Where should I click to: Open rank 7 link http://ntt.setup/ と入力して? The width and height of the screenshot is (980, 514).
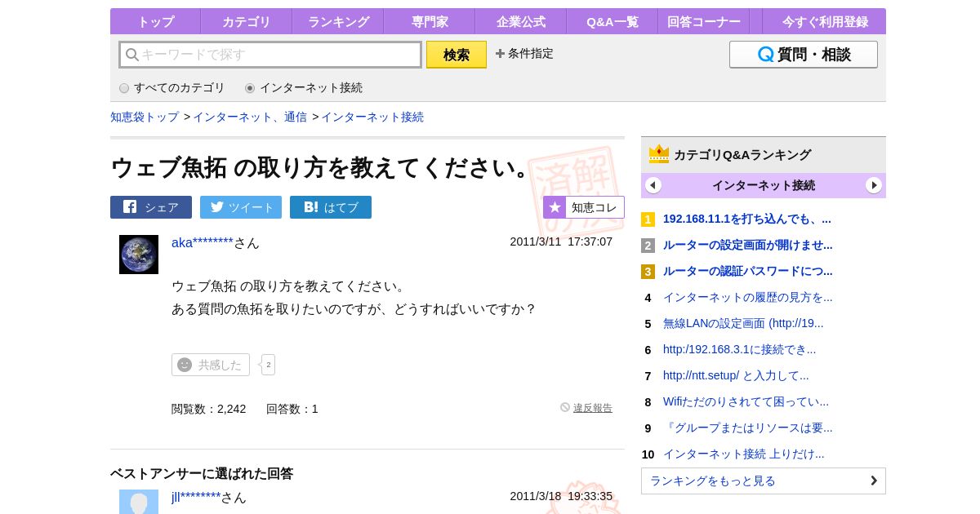(737, 375)
